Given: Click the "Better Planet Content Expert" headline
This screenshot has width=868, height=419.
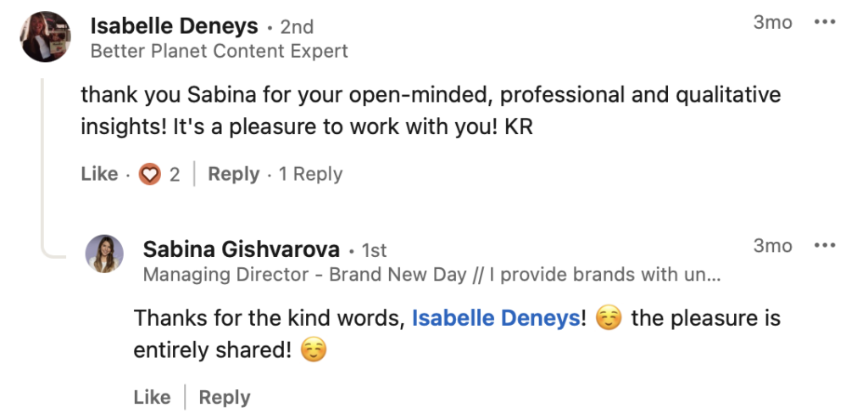Looking at the screenshot, I should 220,51.
